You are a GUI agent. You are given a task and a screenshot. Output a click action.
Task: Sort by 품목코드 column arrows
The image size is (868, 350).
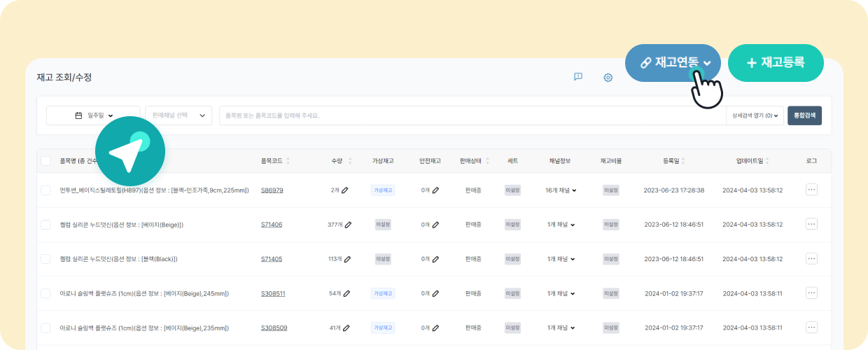pyautogui.click(x=288, y=161)
